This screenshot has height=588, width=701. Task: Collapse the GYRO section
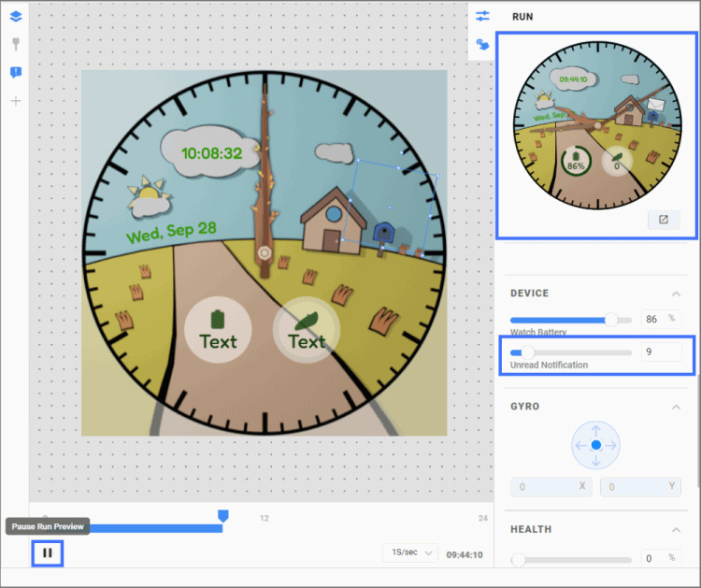677,407
